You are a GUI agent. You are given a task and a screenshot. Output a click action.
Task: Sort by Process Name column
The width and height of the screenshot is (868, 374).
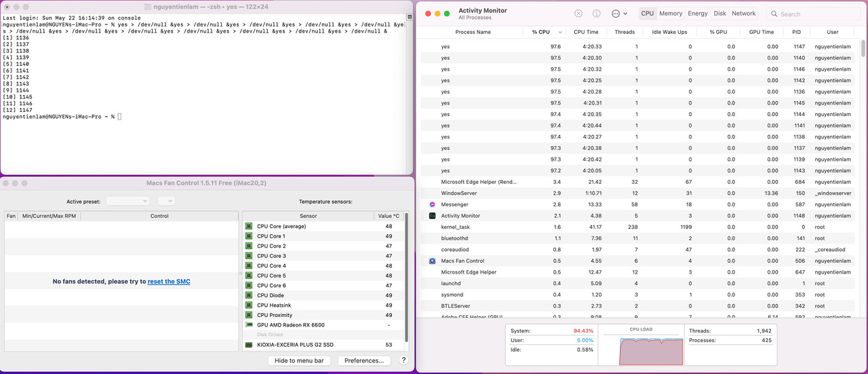pos(473,32)
